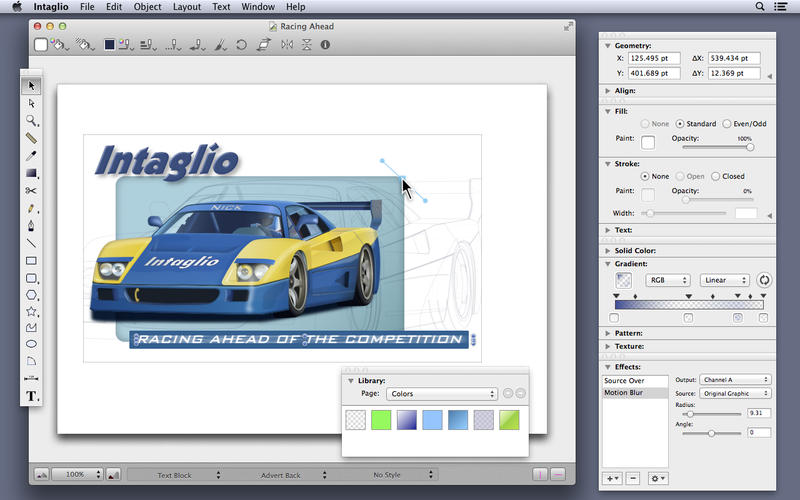The image size is (800, 500).
Task: Select the pencil tool
Action: (31, 208)
